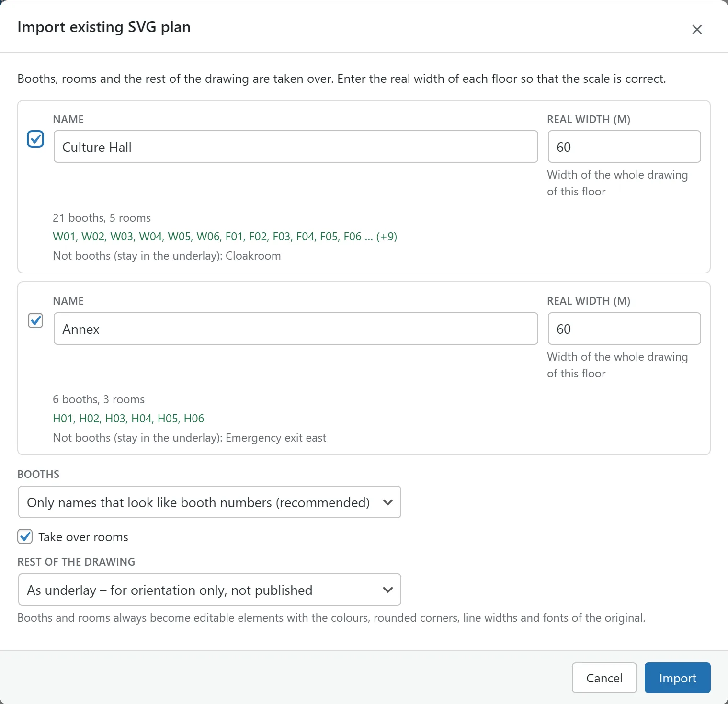Untick the Culture Hall floor checkbox
The width and height of the screenshot is (728, 704).
35,139
